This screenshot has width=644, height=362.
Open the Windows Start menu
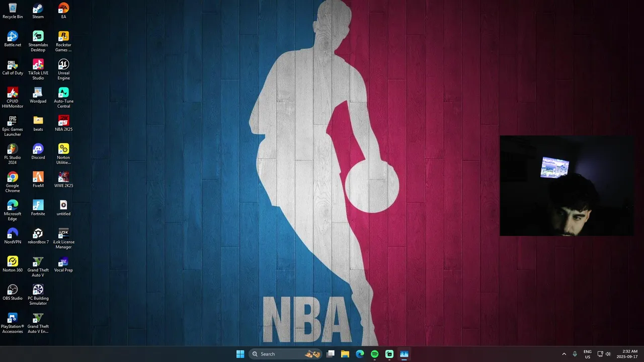point(240,354)
